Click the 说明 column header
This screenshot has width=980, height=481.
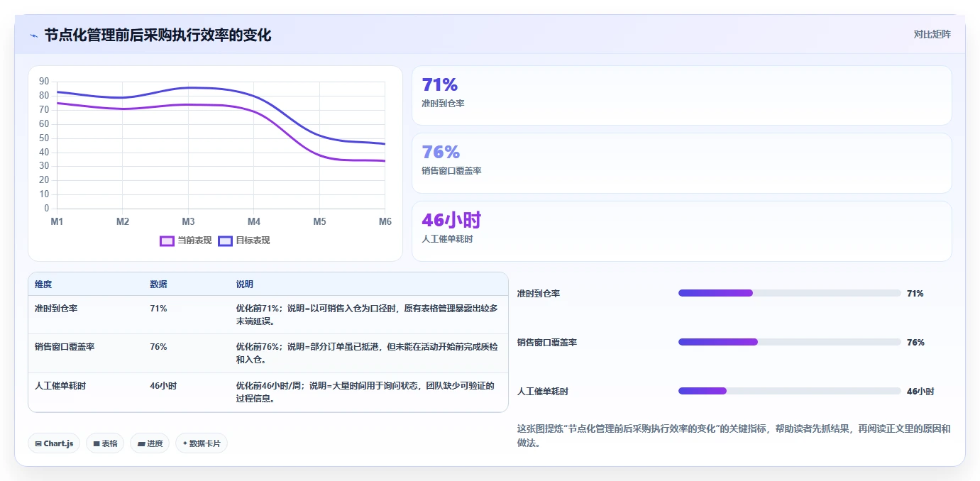pos(245,284)
